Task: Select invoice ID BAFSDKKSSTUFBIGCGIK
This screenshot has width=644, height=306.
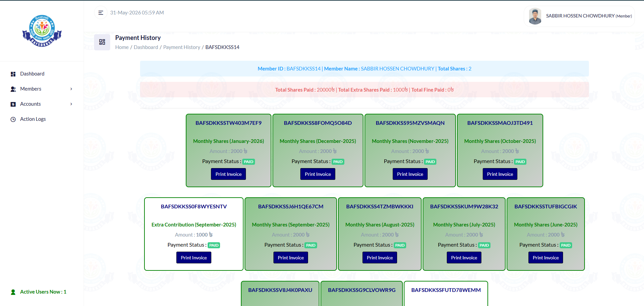Action: (x=546, y=206)
